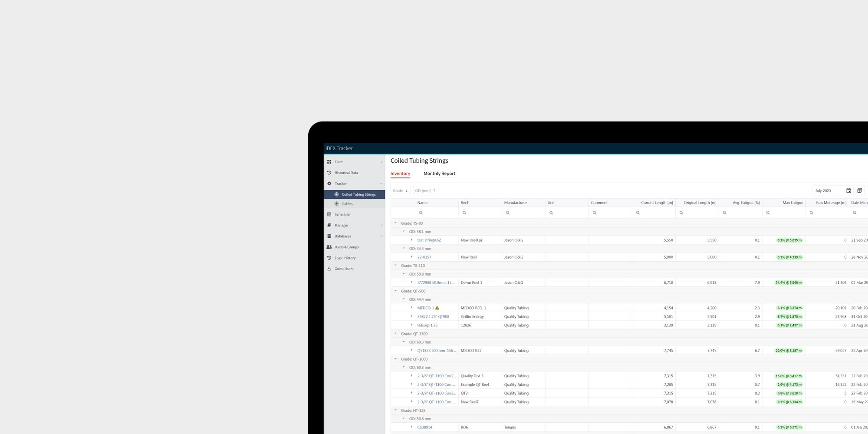This screenshot has height=434, width=868.
Task: Collapse the Grade: QT-1300 group
Action: pos(395,333)
